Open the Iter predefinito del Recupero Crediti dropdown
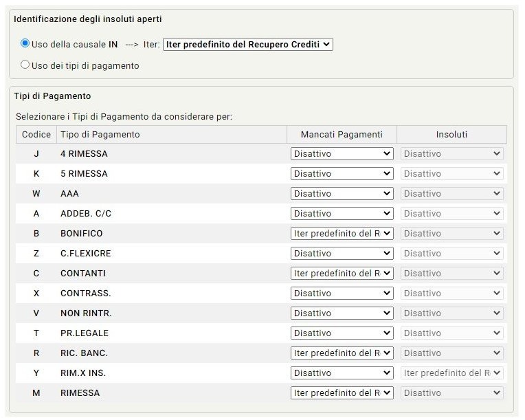The height and width of the screenshot is (420, 525). (x=247, y=44)
